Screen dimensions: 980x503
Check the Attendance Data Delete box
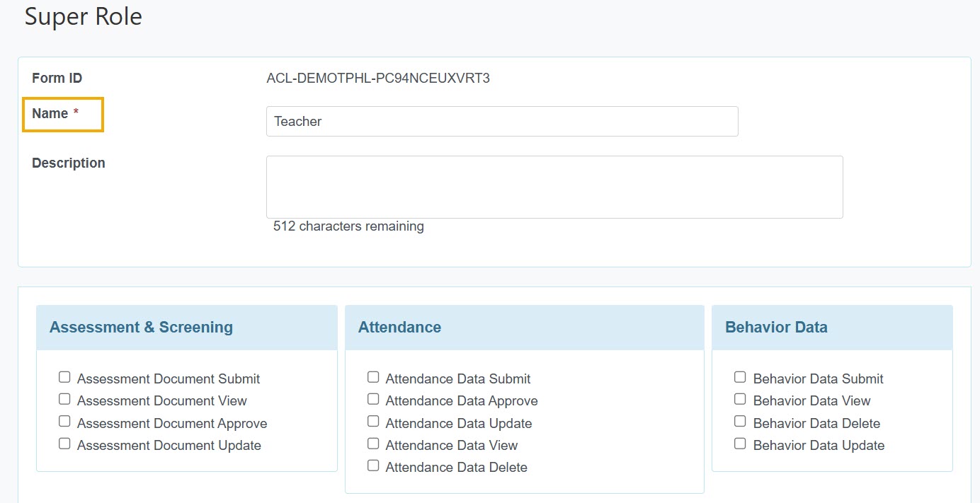coord(373,466)
